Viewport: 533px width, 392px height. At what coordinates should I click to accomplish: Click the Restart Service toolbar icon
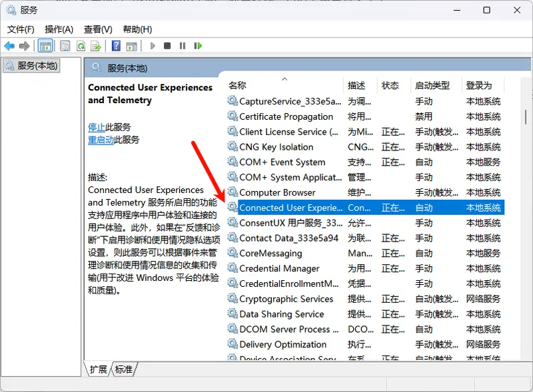point(198,46)
